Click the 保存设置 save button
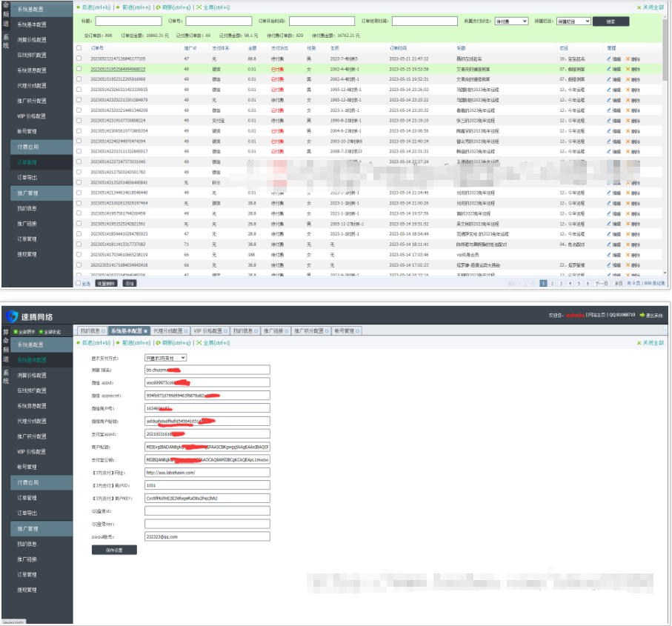 (x=114, y=550)
